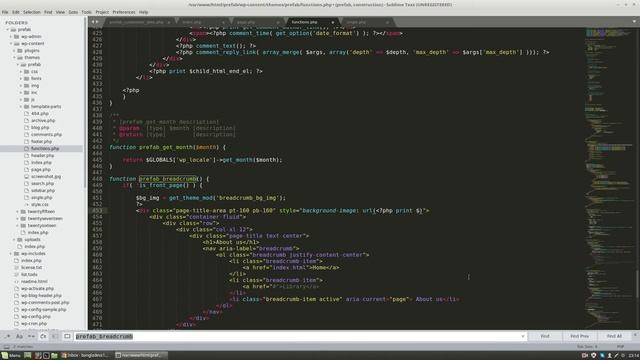
Task: Open the Find menu
Action: click(48, 12)
